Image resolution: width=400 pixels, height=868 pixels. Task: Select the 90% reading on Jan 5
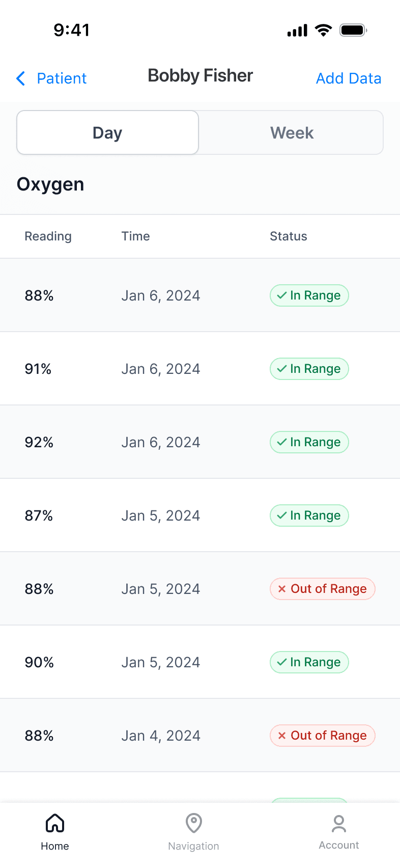coord(39,662)
